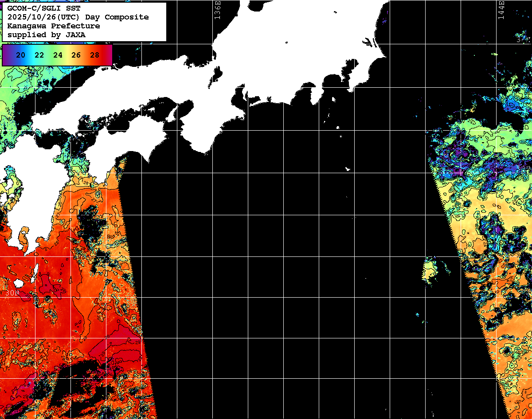Image resolution: width=532 pixels, height=419 pixels.
Task: Click the 144E longitude label
Action: click(501, 10)
